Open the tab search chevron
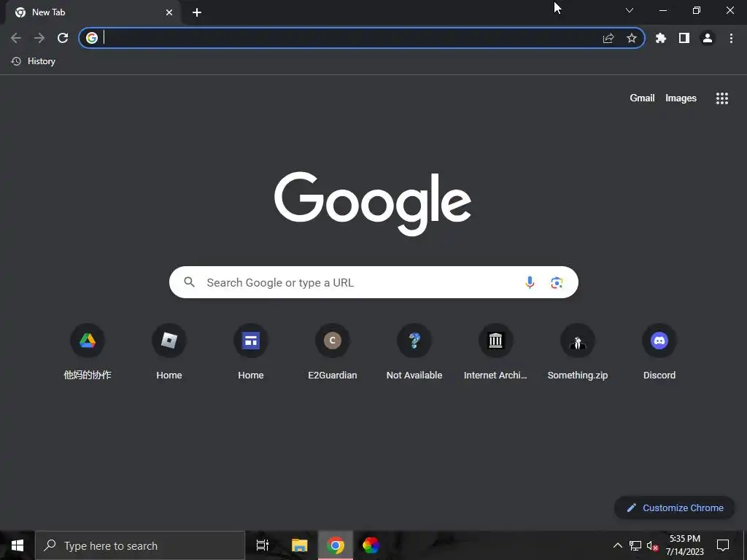Image resolution: width=747 pixels, height=560 pixels. tap(630, 10)
